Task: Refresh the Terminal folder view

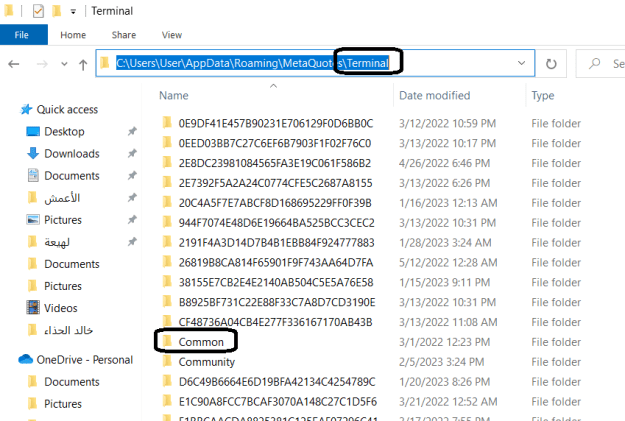Action: [551, 63]
